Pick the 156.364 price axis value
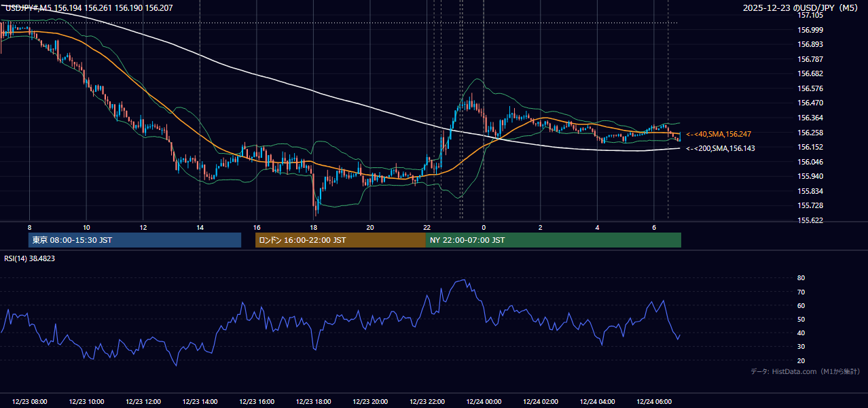 pyautogui.click(x=810, y=118)
